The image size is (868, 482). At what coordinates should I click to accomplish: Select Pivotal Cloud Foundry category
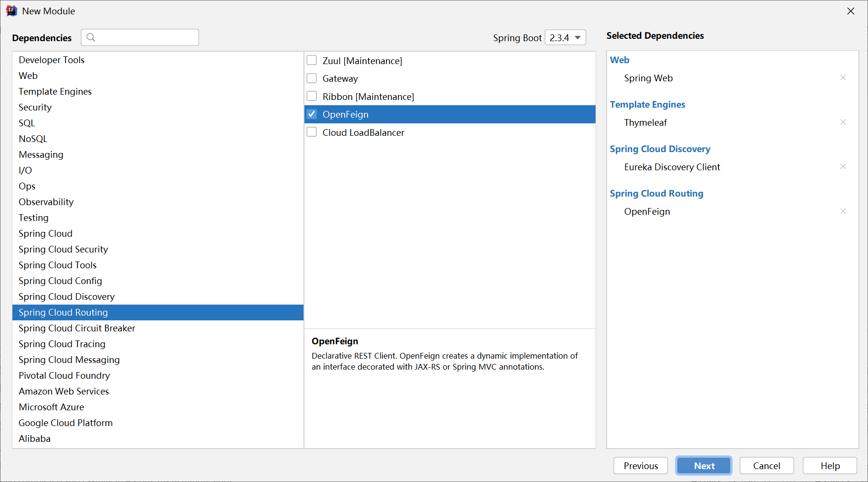tap(158, 375)
